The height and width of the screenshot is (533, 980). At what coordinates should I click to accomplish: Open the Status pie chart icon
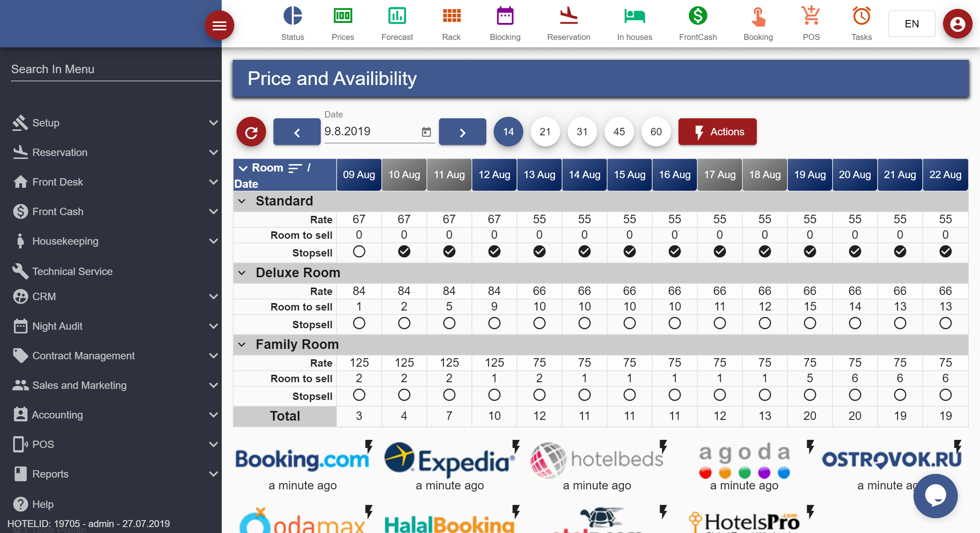[292, 16]
